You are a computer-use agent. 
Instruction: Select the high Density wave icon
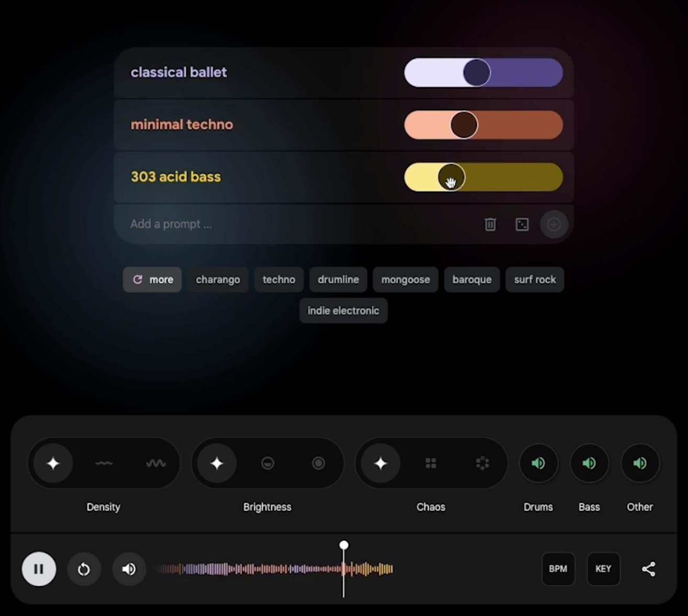pyautogui.click(x=156, y=463)
